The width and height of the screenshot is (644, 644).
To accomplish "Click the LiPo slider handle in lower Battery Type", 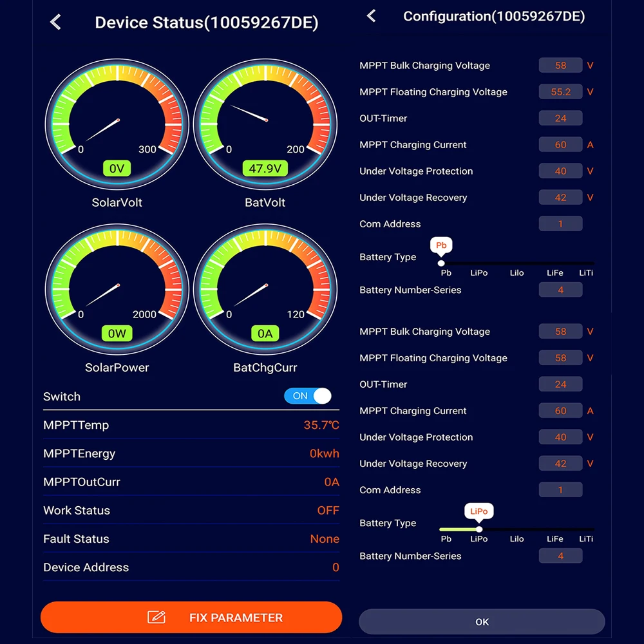I will [x=479, y=529].
